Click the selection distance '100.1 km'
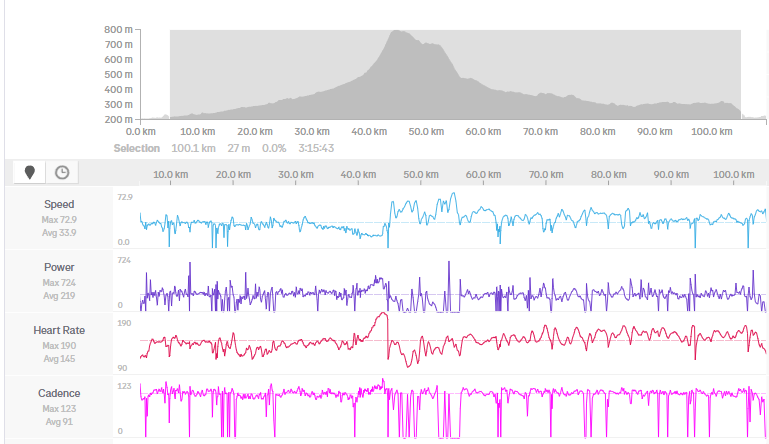Viewport: 769px width, 444px height. 193,148
